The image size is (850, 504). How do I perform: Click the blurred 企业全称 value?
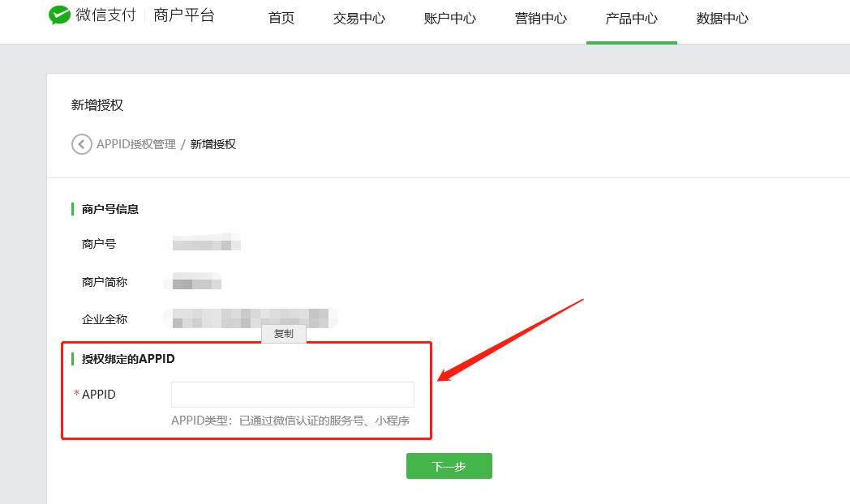coord(251,318)
